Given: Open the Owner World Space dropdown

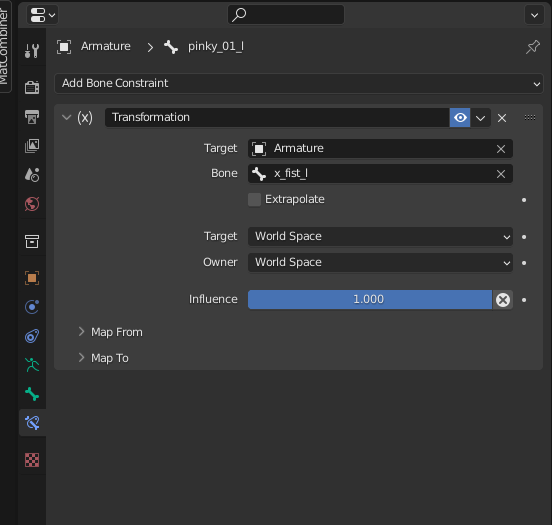Looking at the screenshot, I should 380,263.
